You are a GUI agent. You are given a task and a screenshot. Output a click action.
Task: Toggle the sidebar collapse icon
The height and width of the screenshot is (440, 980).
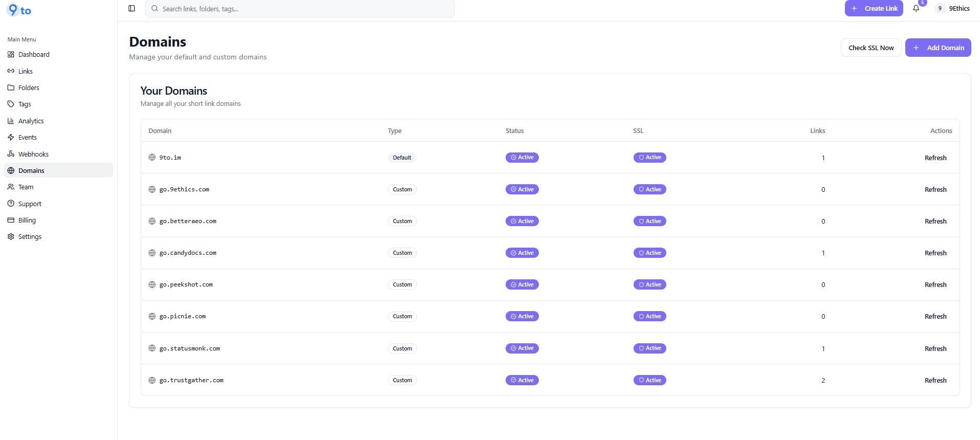pos(132,8)
